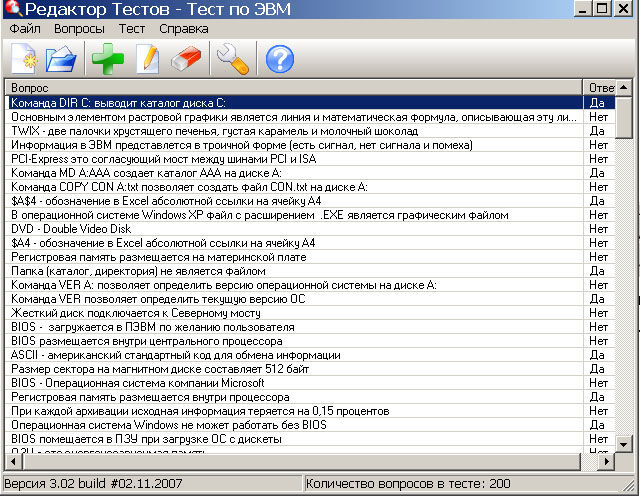Select row 'Основным элементом растровой графики'
The height and width of the screenshot is (498, 640).
(x=310, y=117)
